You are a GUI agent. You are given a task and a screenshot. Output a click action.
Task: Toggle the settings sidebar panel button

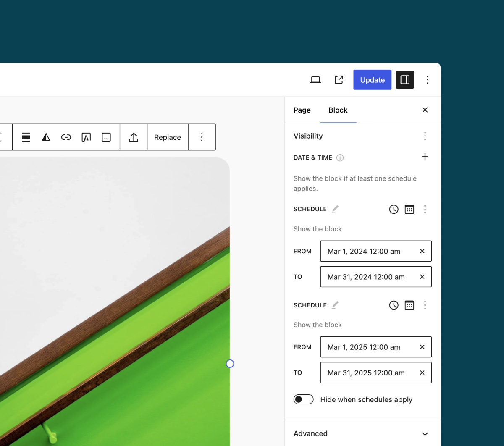tap(405, 80)
